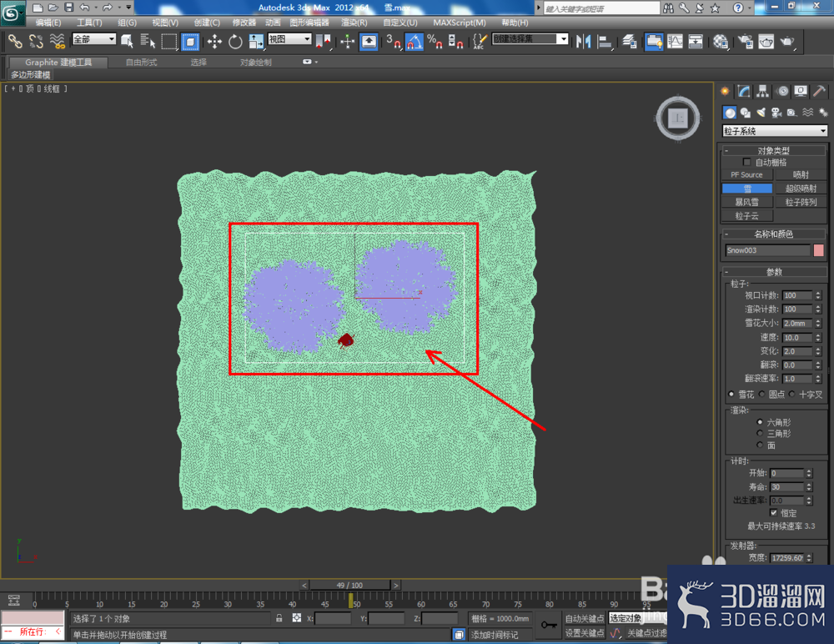Collapse the 名称和颜色 rollout

click(773, 234)
